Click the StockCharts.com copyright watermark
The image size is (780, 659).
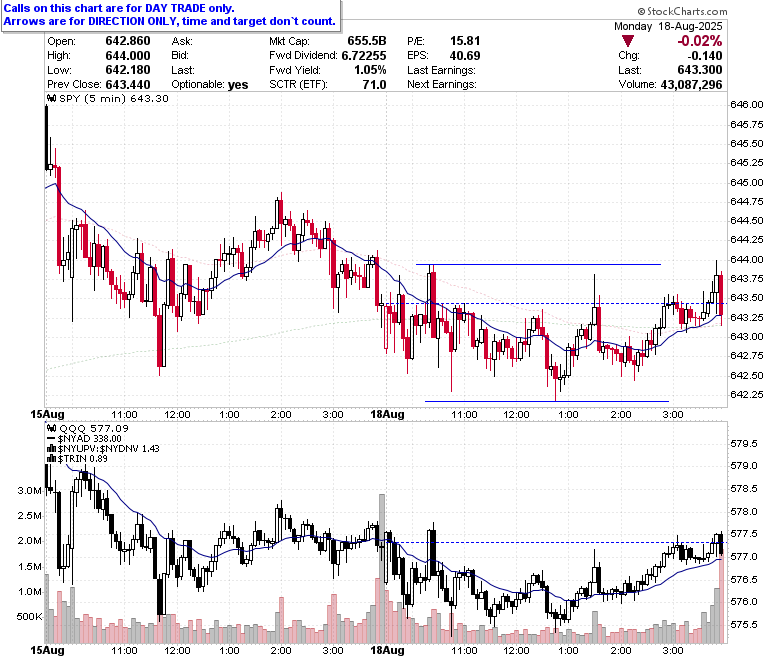682,11
